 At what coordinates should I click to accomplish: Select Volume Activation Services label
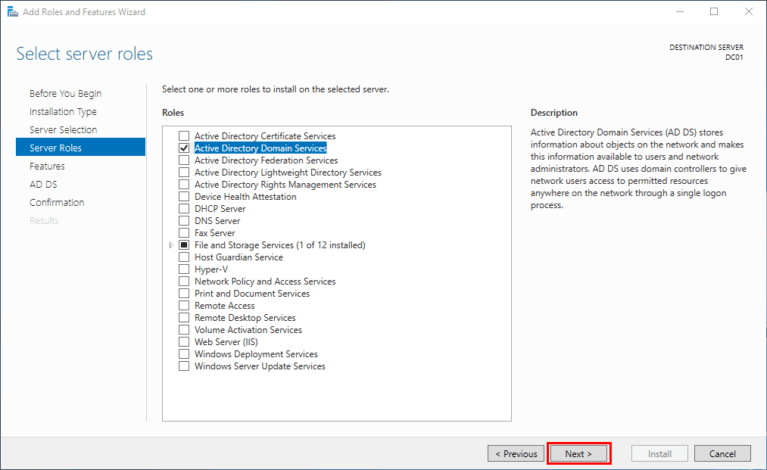[248, 330]
